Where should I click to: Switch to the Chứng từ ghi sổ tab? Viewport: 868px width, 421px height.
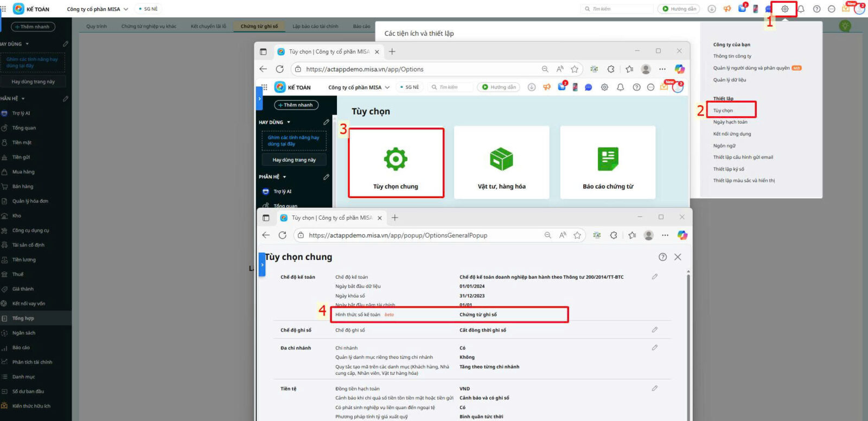click(x=259, y=26)
